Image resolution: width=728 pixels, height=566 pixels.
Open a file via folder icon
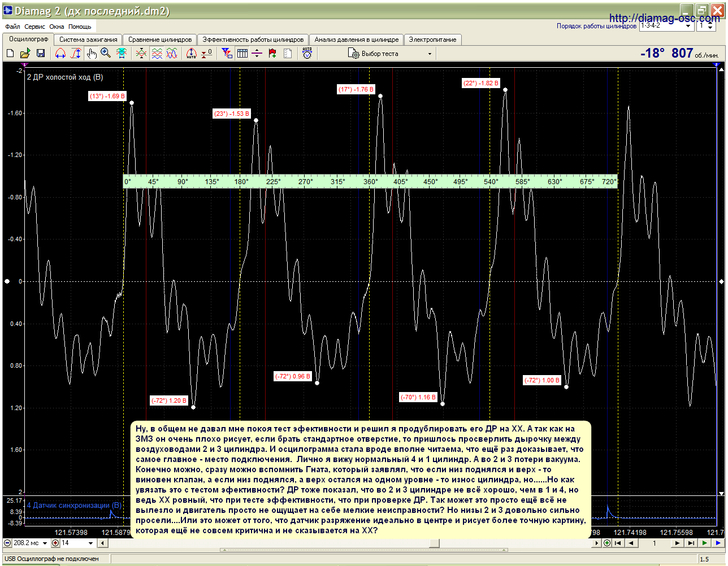coord(25,53)
